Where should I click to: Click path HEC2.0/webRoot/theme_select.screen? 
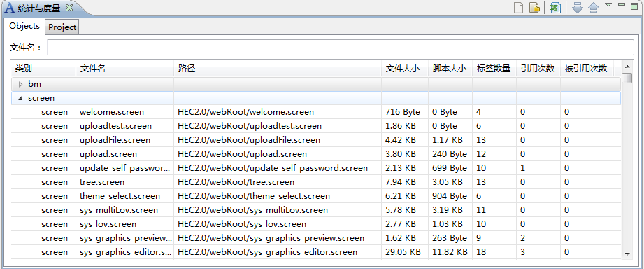pyautogui.click(x=253, y=195)
